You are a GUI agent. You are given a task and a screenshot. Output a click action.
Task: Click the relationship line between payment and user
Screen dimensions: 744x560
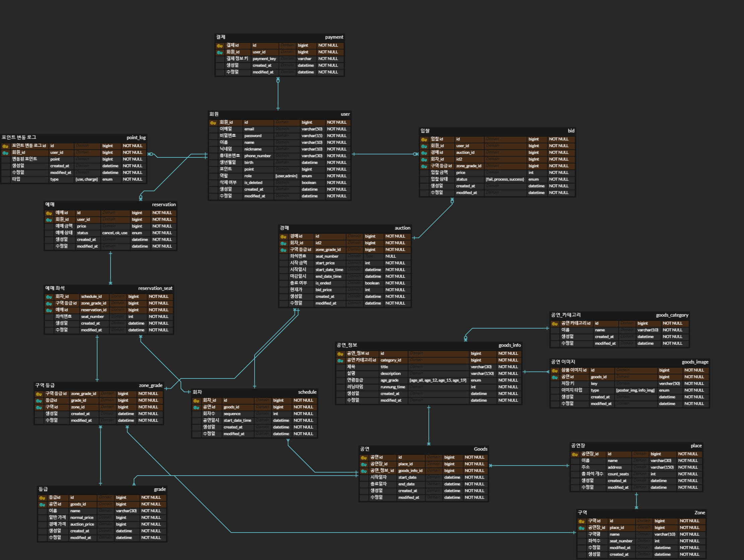point(278,94)
